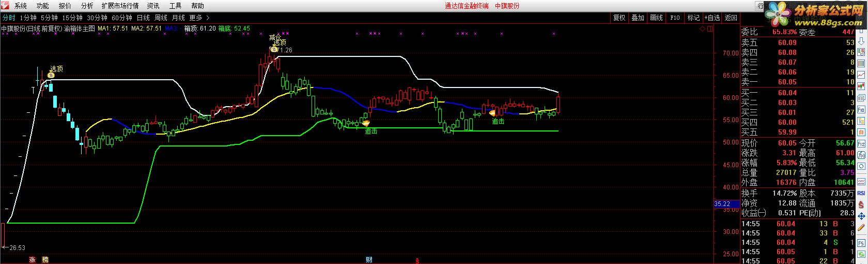This screenshot has width=868, height=264.
Task: Click the red '涨' tag at chart bottom
Action: [x=32, y=260]
